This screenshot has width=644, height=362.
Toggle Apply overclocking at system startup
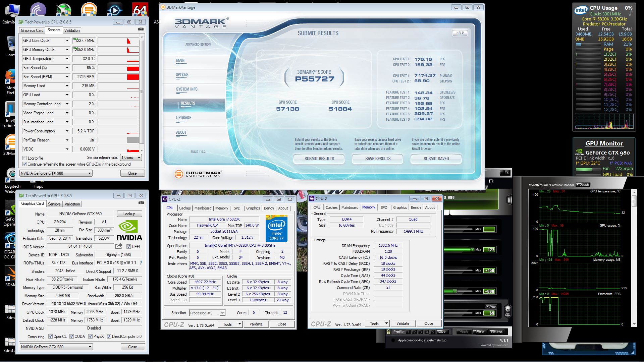point(393,340)
